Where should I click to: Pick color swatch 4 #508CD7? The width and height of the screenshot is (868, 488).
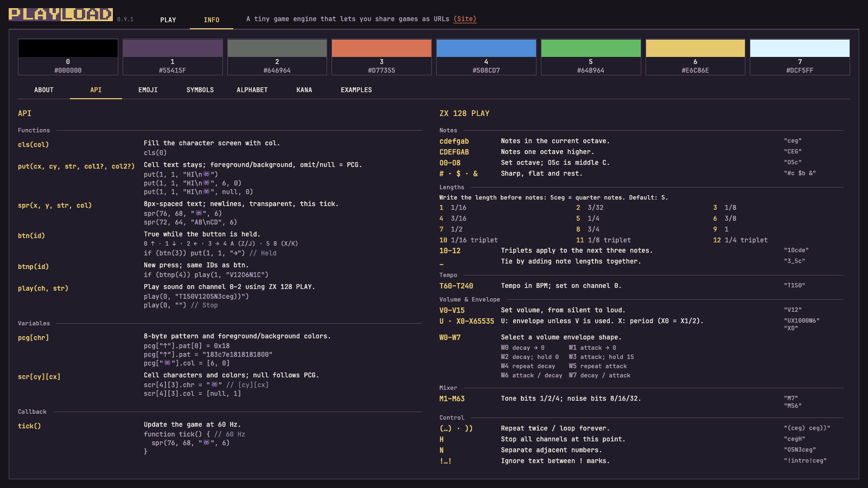coord(486,57)
